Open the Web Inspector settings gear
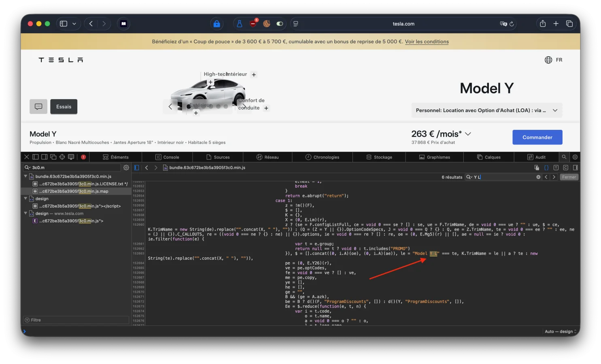Viewport: 601px width, 364px height. tap(575, 157)
